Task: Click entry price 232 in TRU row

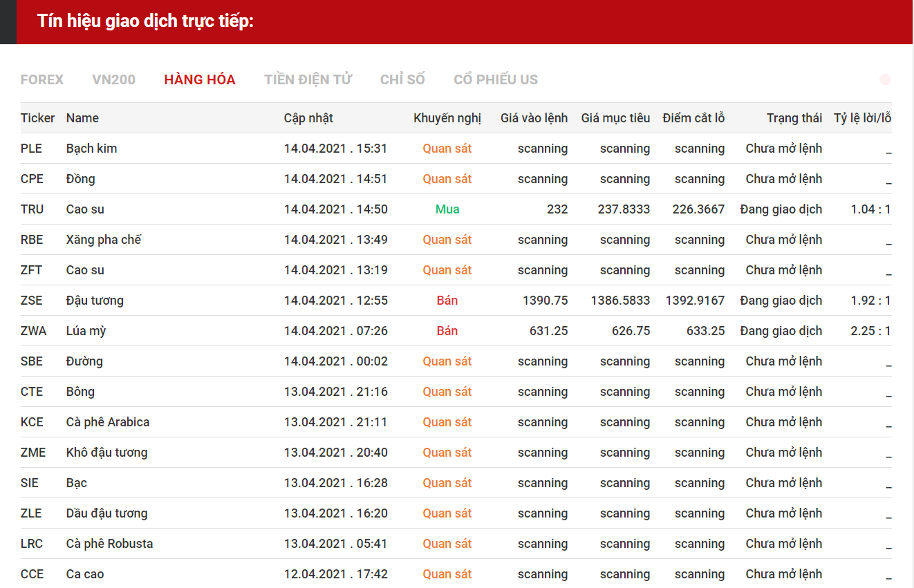Action: [x=557, y=209]
